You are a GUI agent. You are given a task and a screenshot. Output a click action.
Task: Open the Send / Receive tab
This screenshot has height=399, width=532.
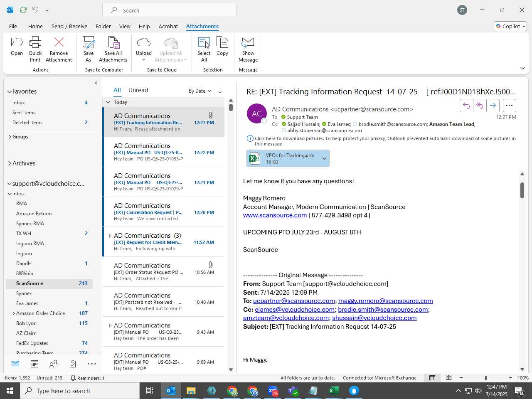(x=69, y=26)
